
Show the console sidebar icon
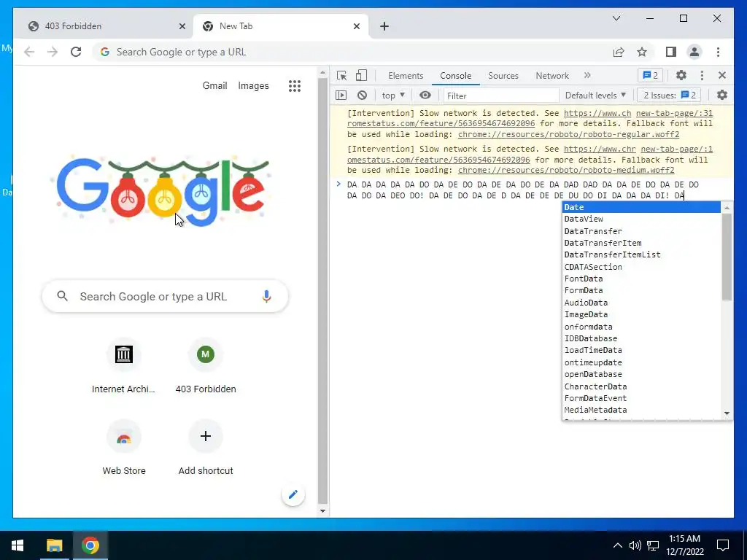pos(341,96)
